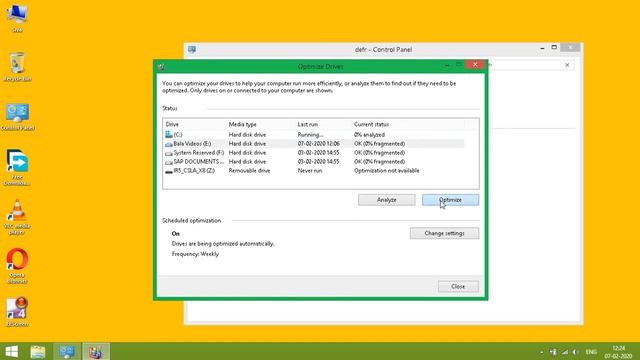This screenshot has width=640, height=360.
Task: Select the SAP DOCUMENTS drive row
Action: 314,162
